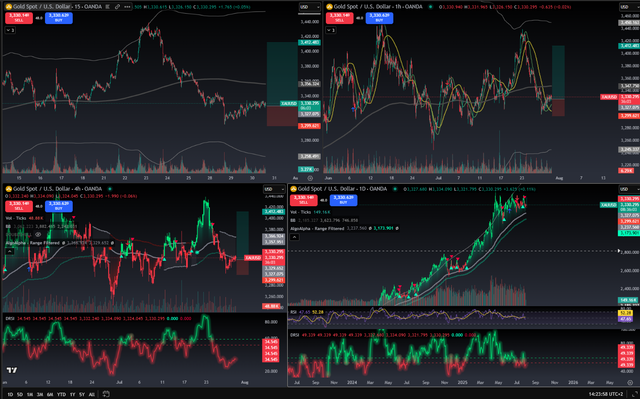Screen dimensions: 640x399
Task: Click BUY button in 15-minute chart
Action: click(59, 18)
